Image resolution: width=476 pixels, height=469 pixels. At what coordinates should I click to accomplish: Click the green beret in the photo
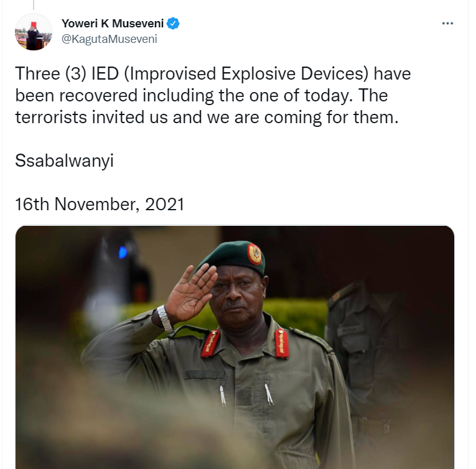pos(233,255)
